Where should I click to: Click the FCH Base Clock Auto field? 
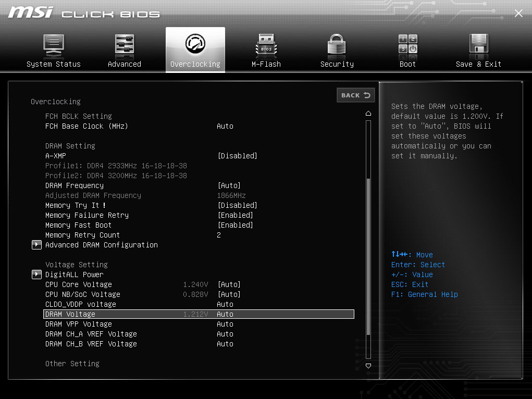pos(225,126)
